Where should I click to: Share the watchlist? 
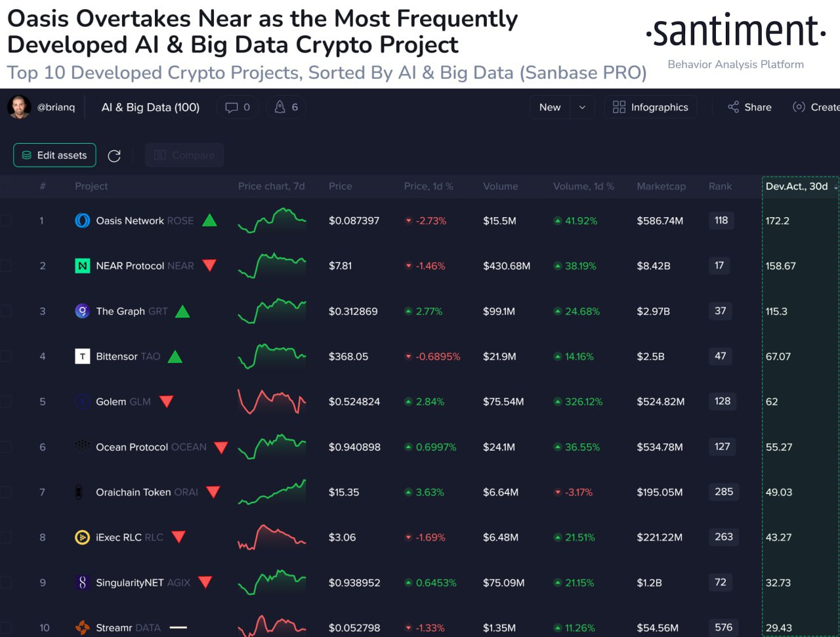(749, 107)
